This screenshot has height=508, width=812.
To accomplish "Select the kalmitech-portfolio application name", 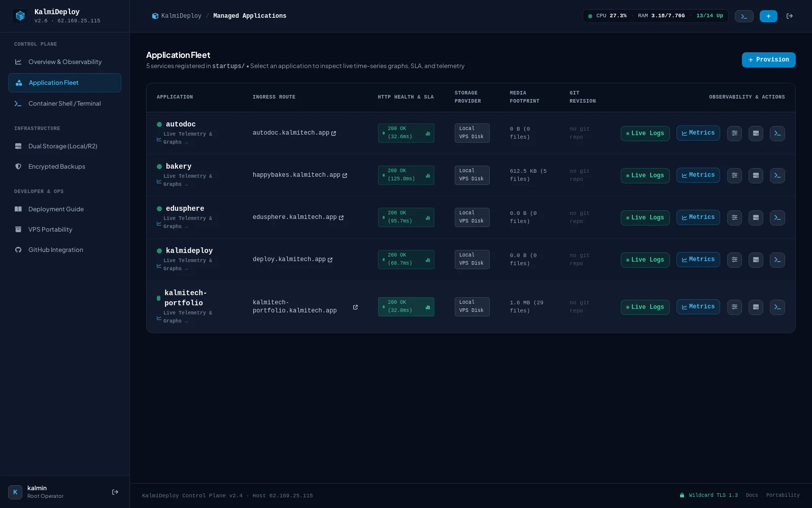I will pyautogui.click(x=186, y=298).
